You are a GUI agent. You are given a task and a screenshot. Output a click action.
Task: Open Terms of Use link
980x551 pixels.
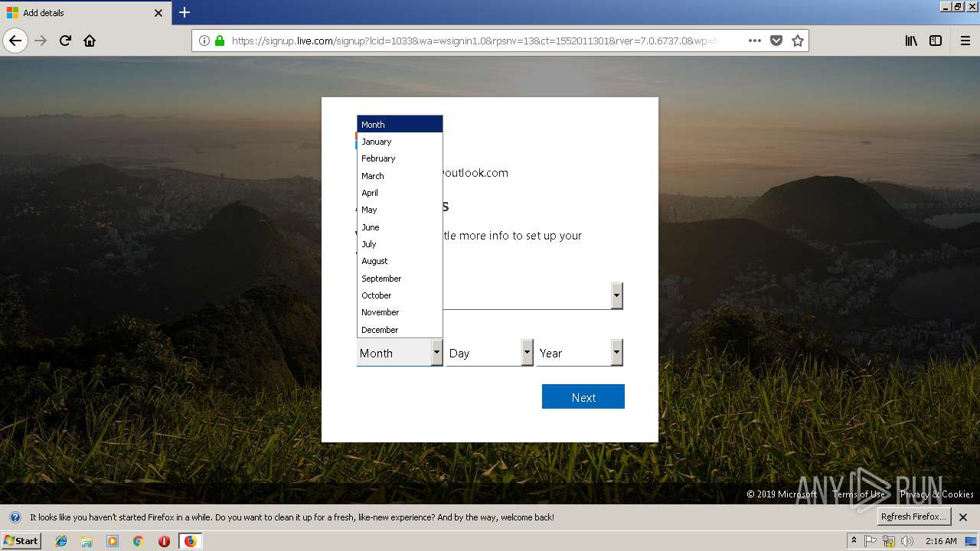[x=858, y=494]
